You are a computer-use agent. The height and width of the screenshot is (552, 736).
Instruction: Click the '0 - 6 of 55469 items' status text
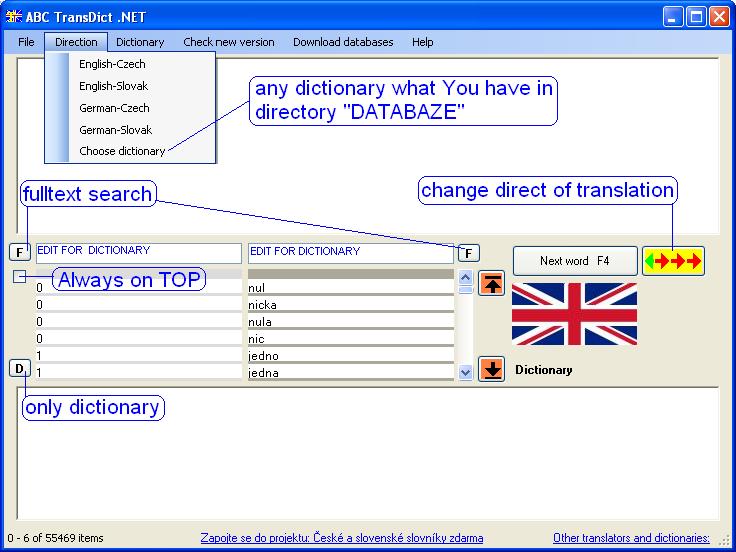point(55,538)
